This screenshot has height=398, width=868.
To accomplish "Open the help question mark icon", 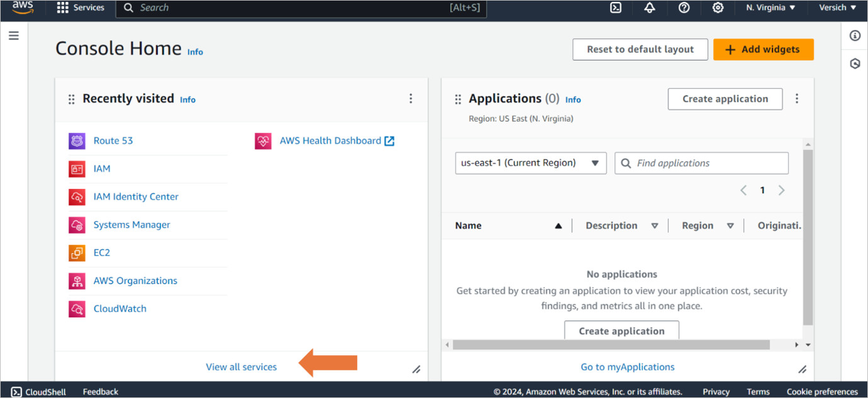I will click(684, 8).
